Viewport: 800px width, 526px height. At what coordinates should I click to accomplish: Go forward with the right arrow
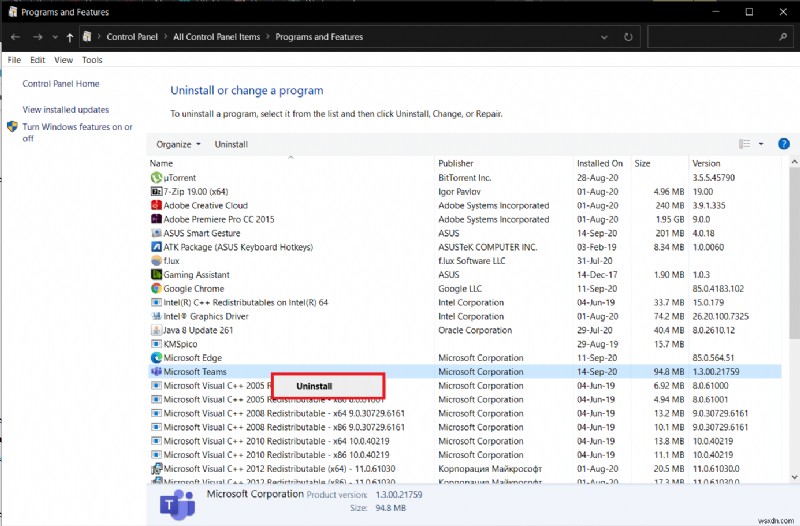(x=37, y=37)
